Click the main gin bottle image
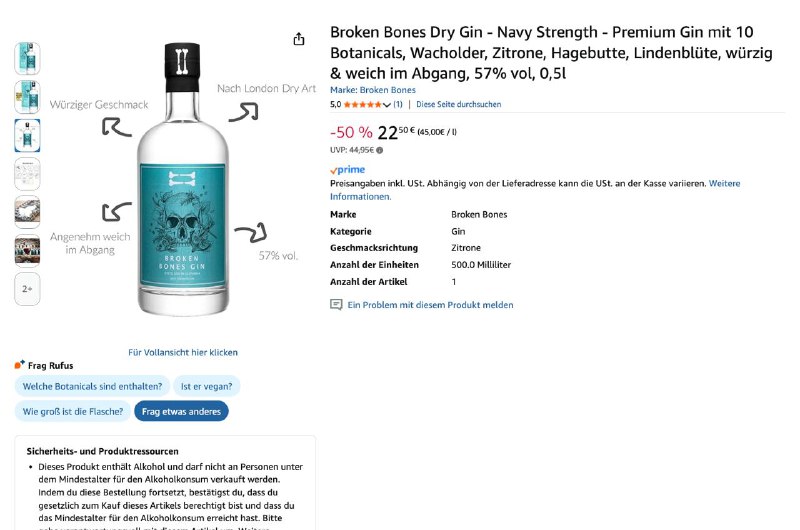 183,180
